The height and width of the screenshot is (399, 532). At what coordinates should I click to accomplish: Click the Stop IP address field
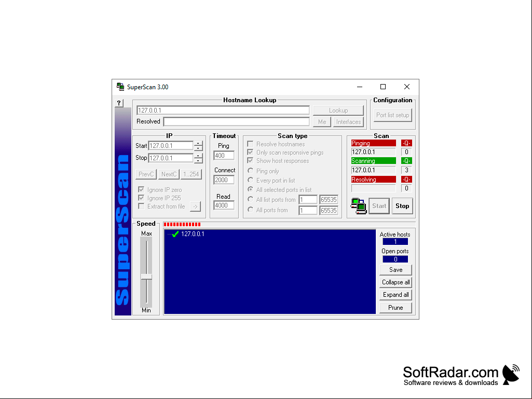point(171,158)
